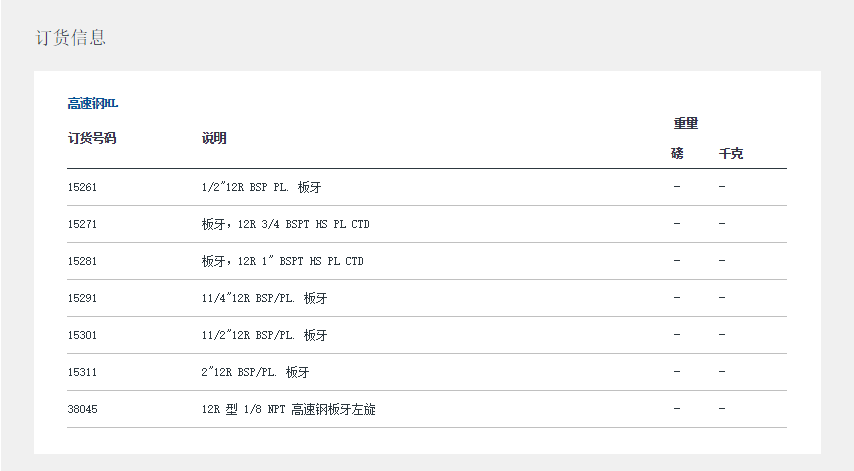
Task: Click description 11/4"12R BSP/PL. 板牙
Action: tap(264, 298)
